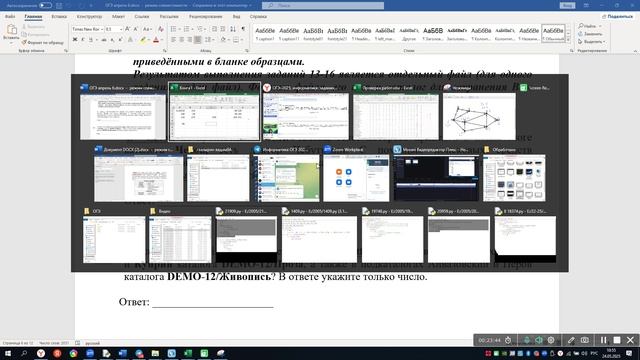Switch to Обработано folder thumbnail

(x=514, y=173)
